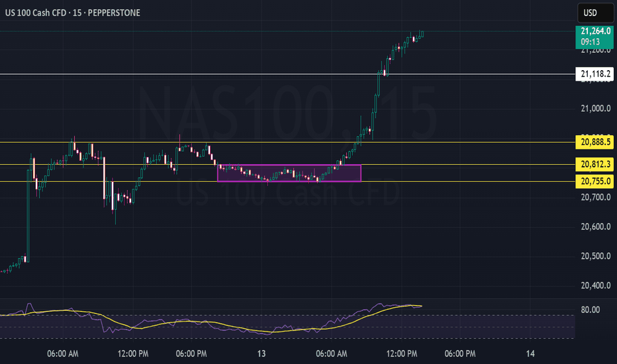Select the purple rectangle consolidation box
Screen dimensions: 617x364
(x=289, y=173)
